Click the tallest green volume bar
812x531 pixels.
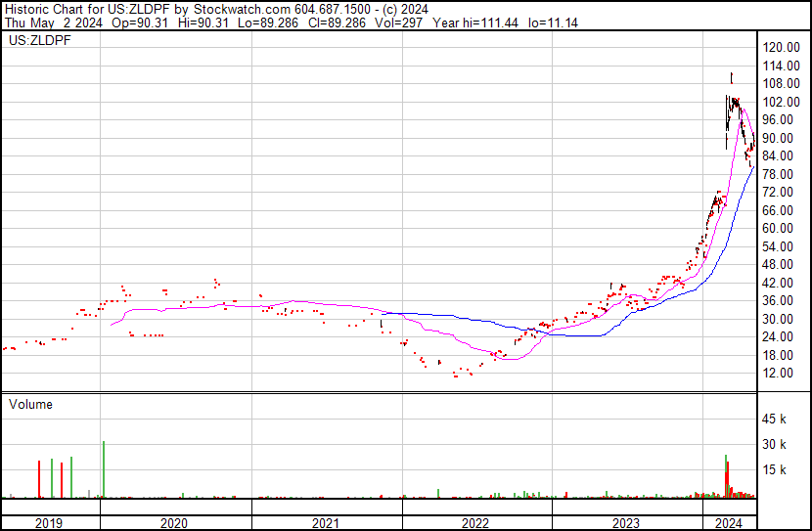(103, 469)
